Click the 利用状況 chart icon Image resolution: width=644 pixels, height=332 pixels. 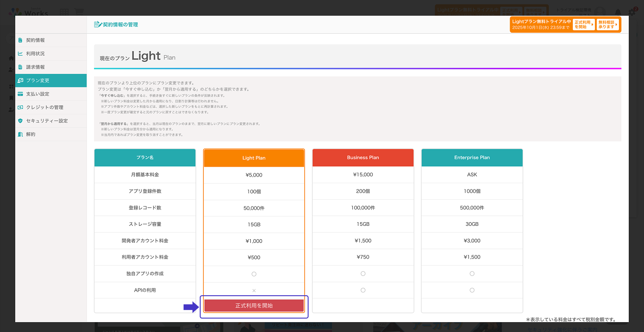pos(20,54)
